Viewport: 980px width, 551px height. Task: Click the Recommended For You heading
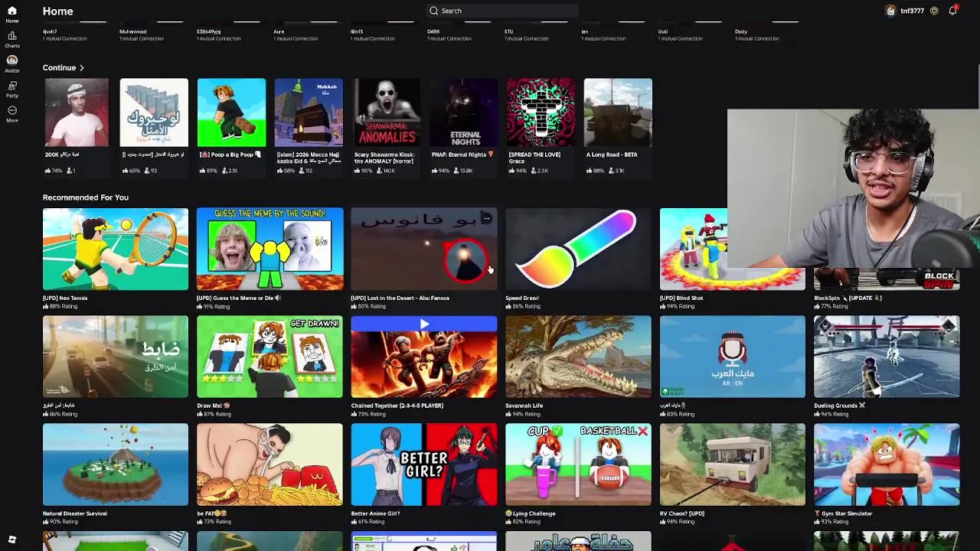click(x=86, y=197)
